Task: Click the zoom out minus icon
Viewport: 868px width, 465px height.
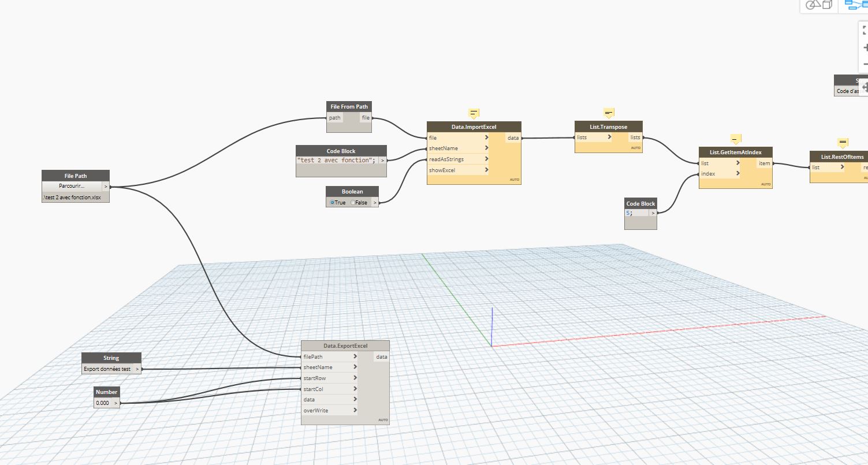Action: (x=865, y=64)
